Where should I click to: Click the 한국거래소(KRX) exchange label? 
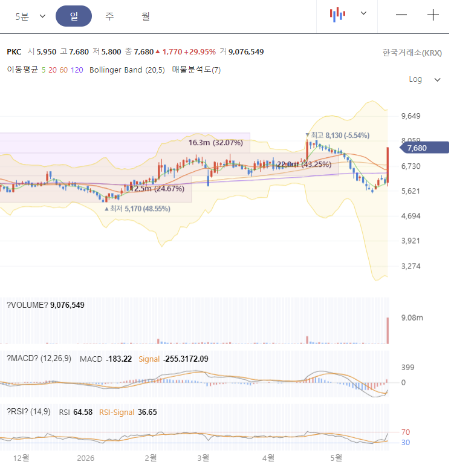click(x=412, y=53)
